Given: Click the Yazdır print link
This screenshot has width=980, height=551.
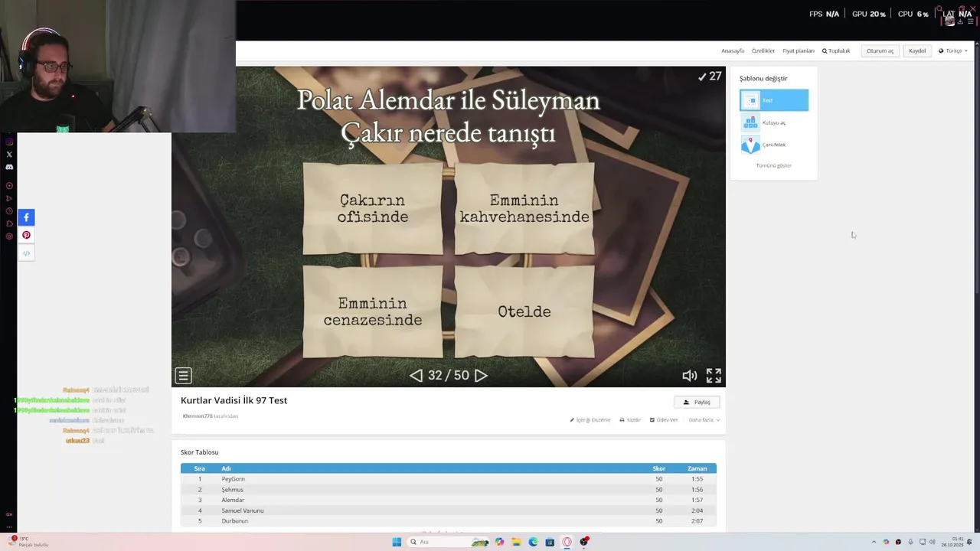Looking at the screenshot, I should 630,420.
